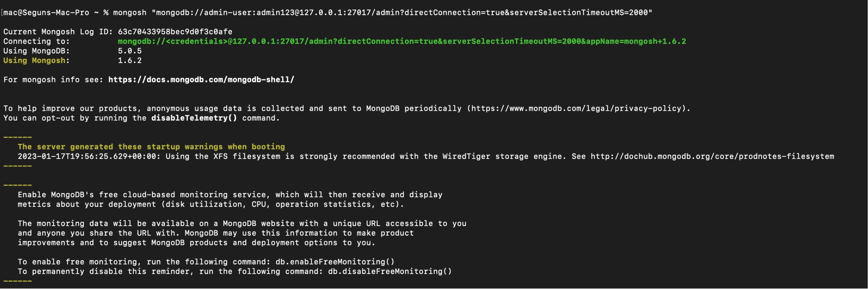Click the quoted mongodb URI in the prompt

coord(402,13)
